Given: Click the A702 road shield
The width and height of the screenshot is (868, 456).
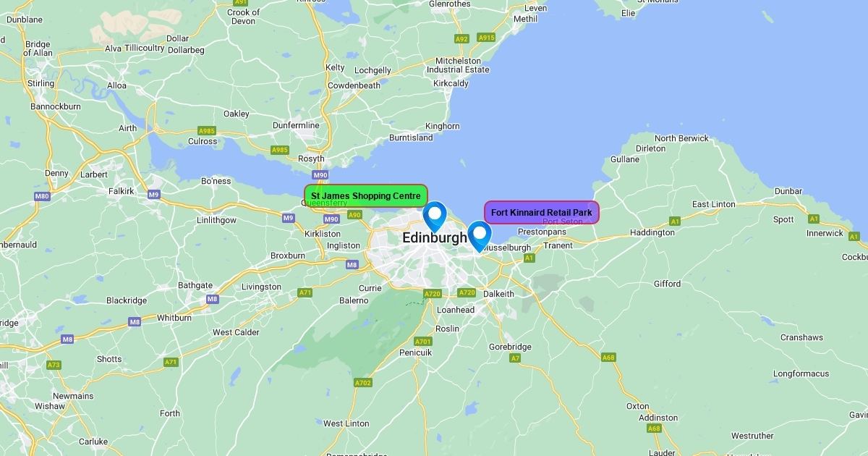Looking at the screenshot, I should 362,382.
